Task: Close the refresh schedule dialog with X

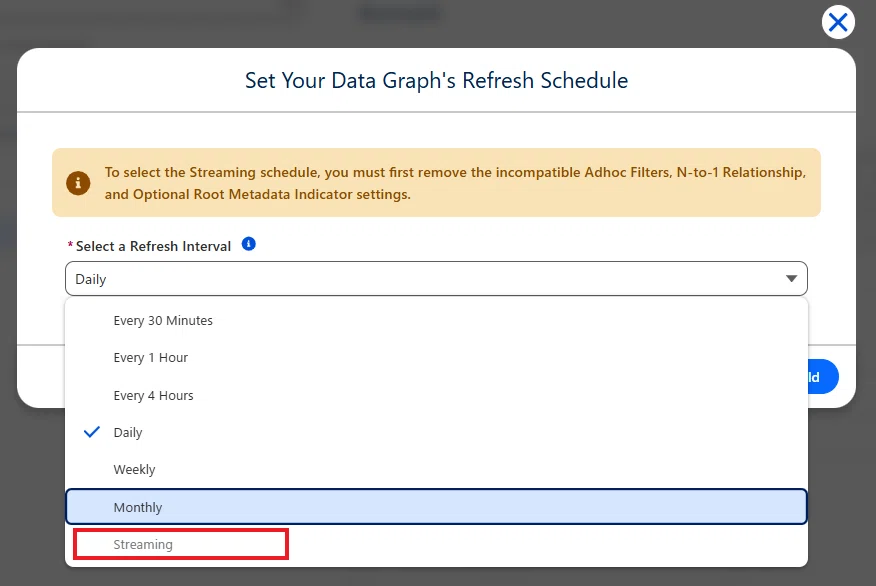Action: pos(838,22)
